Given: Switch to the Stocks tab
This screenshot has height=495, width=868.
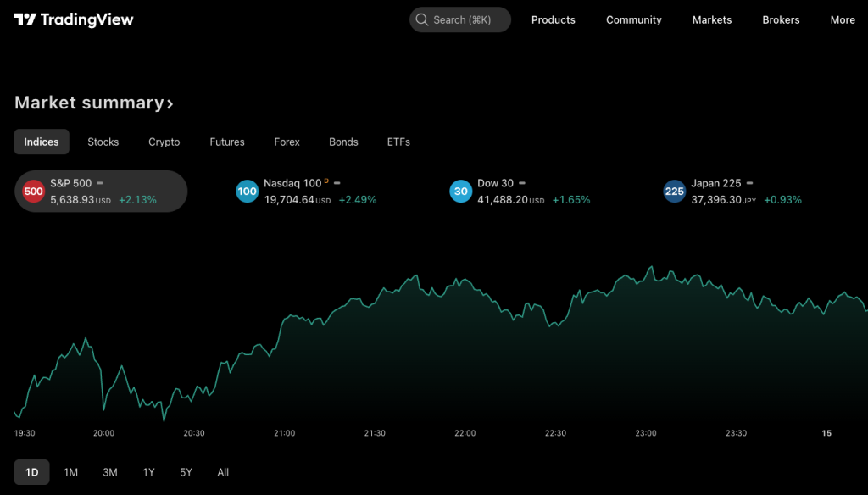Looking at the screenshot, I should point(103,142).
